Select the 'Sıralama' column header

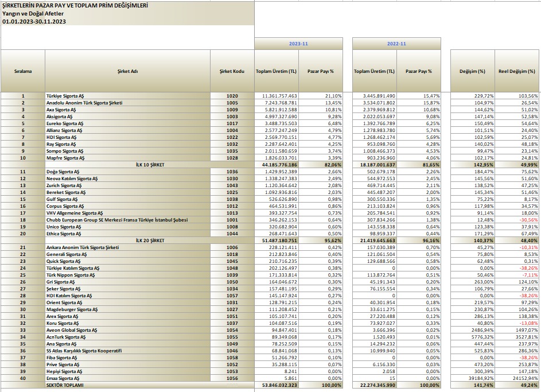pos(23,71)
